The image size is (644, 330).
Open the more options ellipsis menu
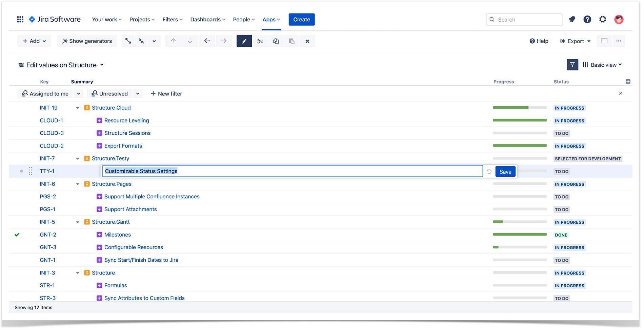pyautogui.click(x=619, y=41)
